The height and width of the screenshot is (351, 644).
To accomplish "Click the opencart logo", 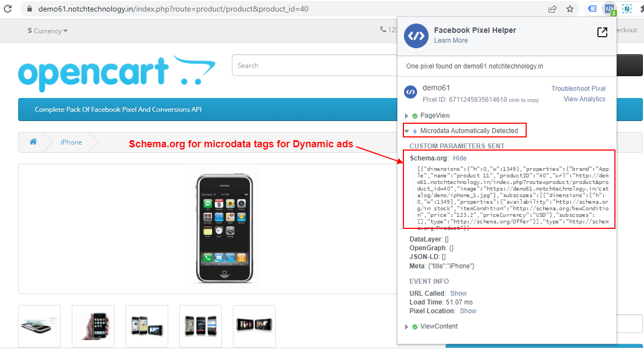I will (x=117, y=73).
